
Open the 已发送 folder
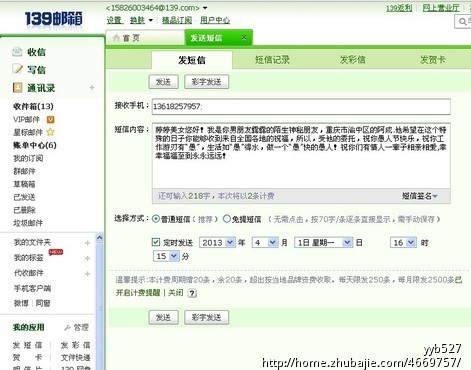click(x=24, y=197)
